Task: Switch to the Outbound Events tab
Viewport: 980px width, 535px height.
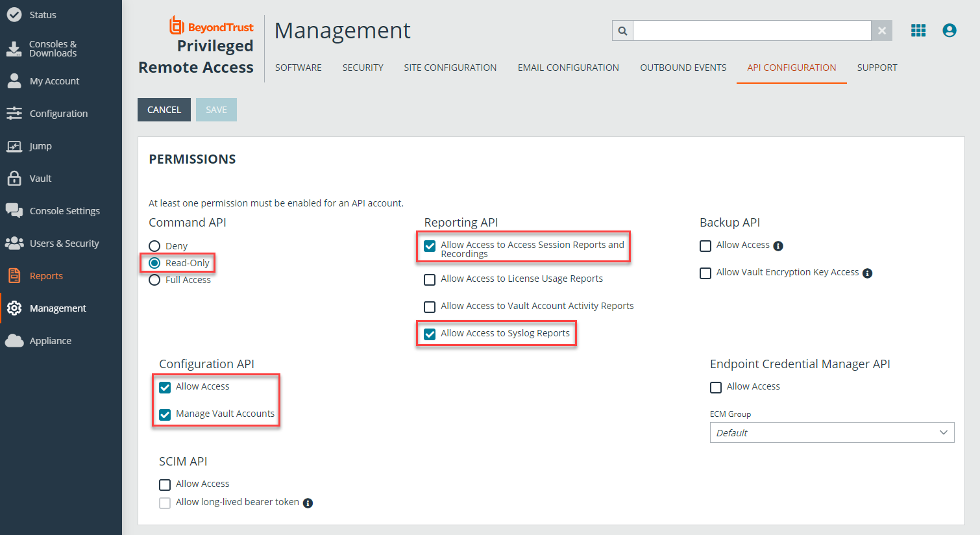Action: click(x=683, y=68)
